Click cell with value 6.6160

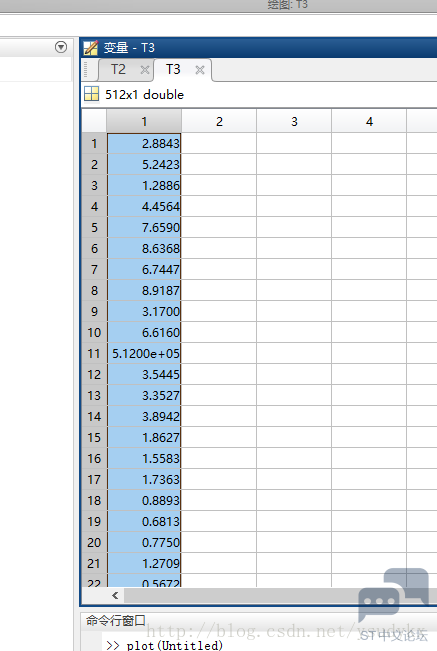[144, 333]
